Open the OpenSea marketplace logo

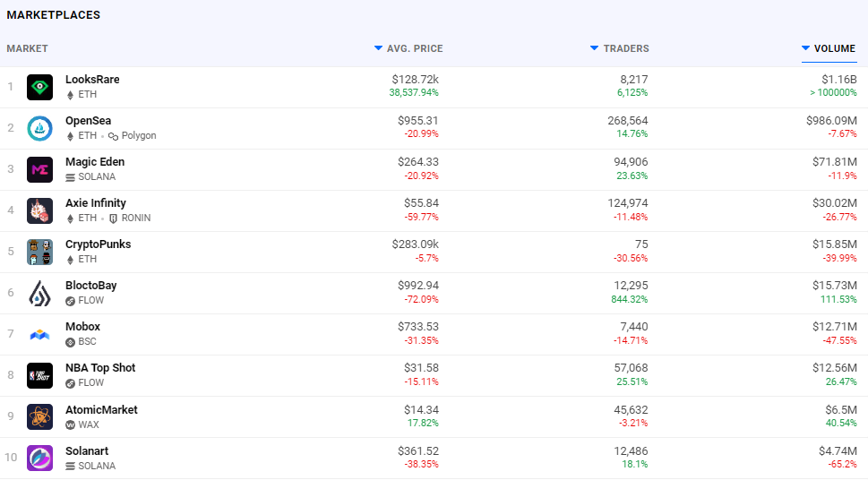(39, 128)
